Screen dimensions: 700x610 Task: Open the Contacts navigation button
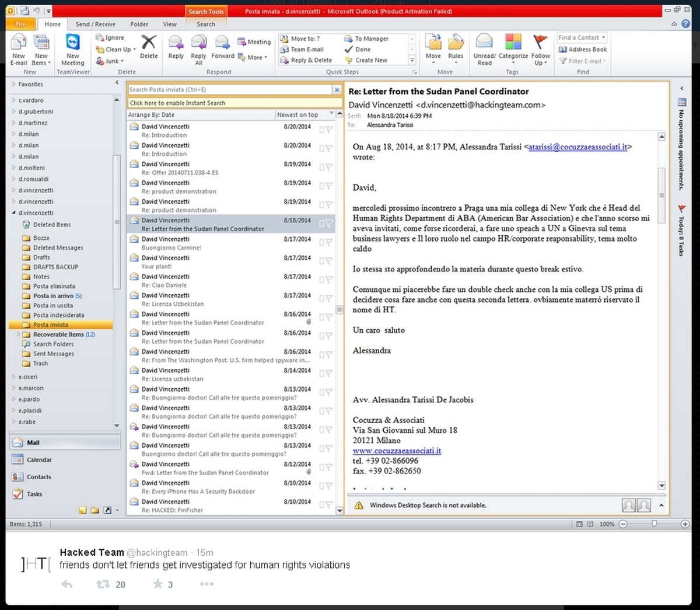click(x=65, y=477)
